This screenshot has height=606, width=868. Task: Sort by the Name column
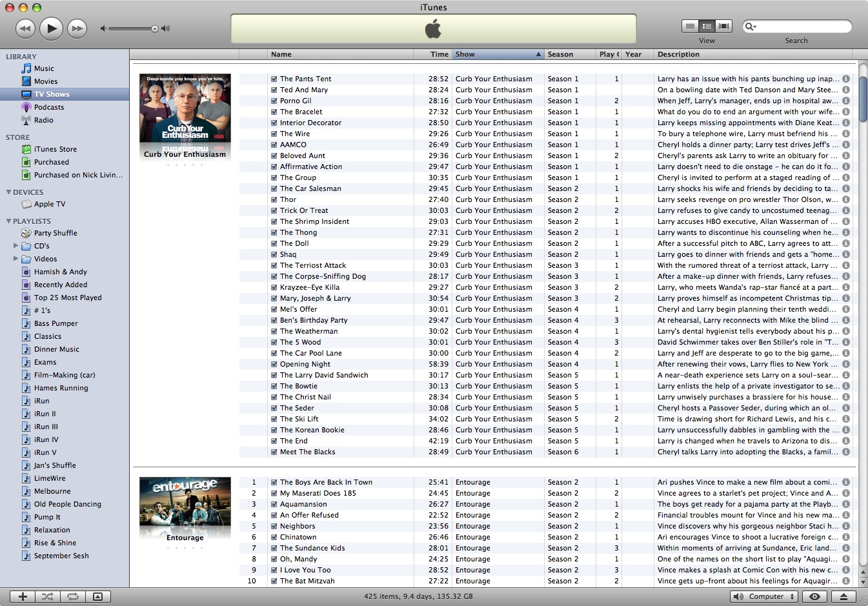tap(341, 54)
